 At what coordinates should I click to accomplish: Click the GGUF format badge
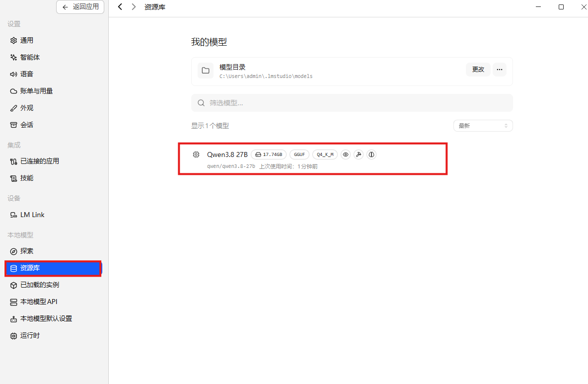pos(299,154)
